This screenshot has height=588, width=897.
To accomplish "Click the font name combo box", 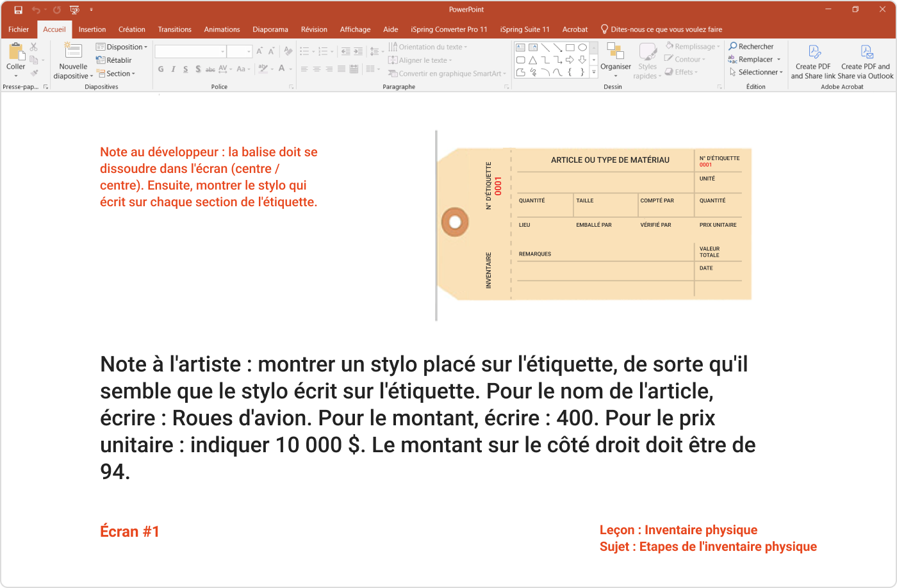I will tap(188, 50).
